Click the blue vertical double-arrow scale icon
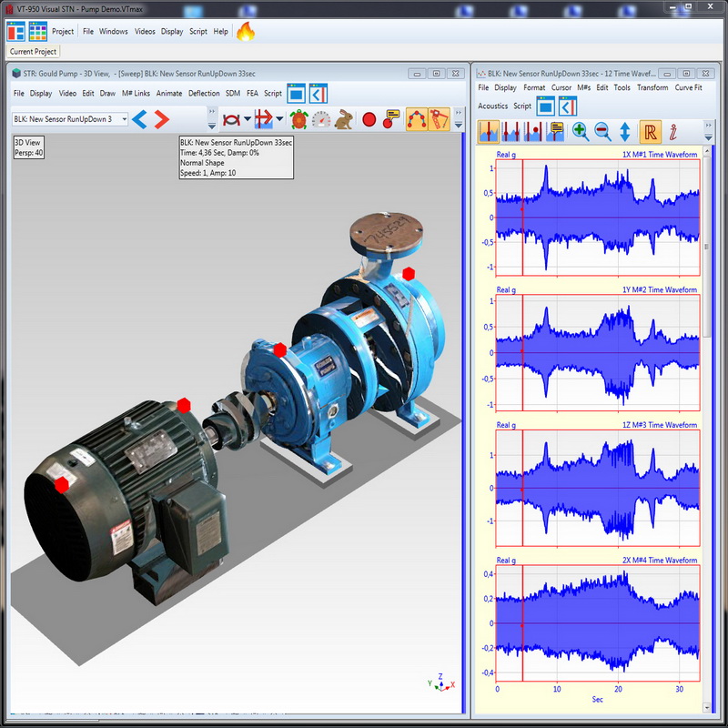Viewport: 728px width, 728px height. pyautogui.click(x=625, y=131)
